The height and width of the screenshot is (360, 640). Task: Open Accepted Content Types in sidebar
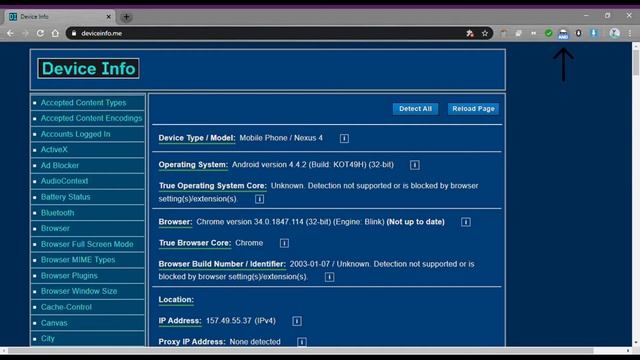click(x=83, y=103)
